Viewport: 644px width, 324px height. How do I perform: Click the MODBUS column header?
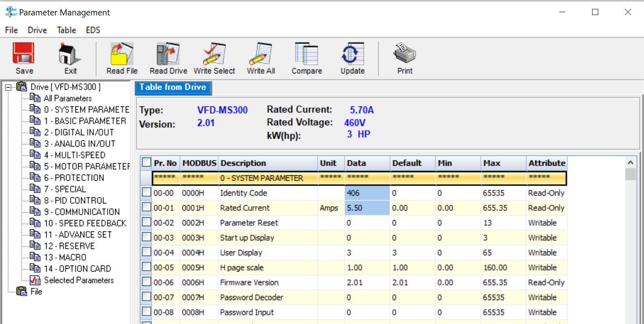(199, 163)
